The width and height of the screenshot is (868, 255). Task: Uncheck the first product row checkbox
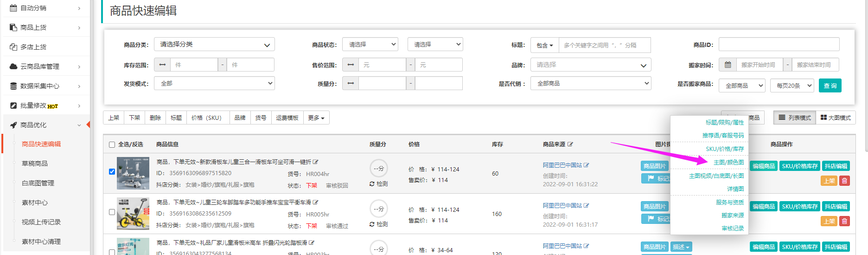(x=112, y=171)
